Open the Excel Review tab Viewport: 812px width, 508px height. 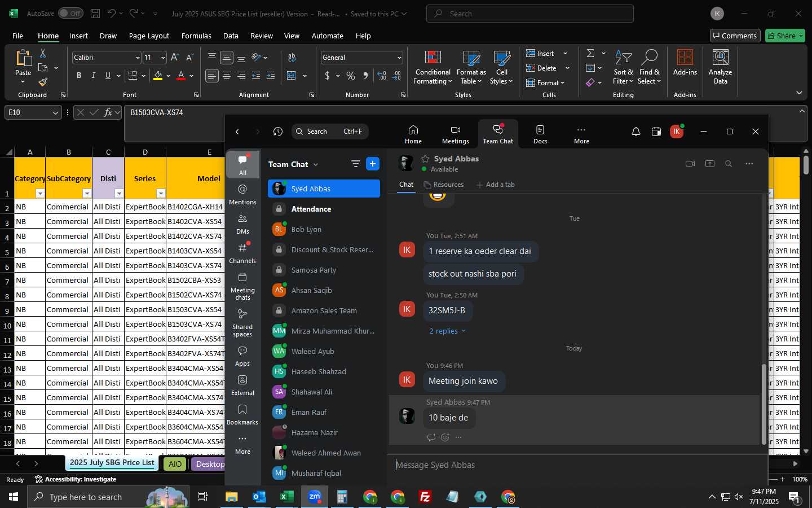click(x=262, y=36)
